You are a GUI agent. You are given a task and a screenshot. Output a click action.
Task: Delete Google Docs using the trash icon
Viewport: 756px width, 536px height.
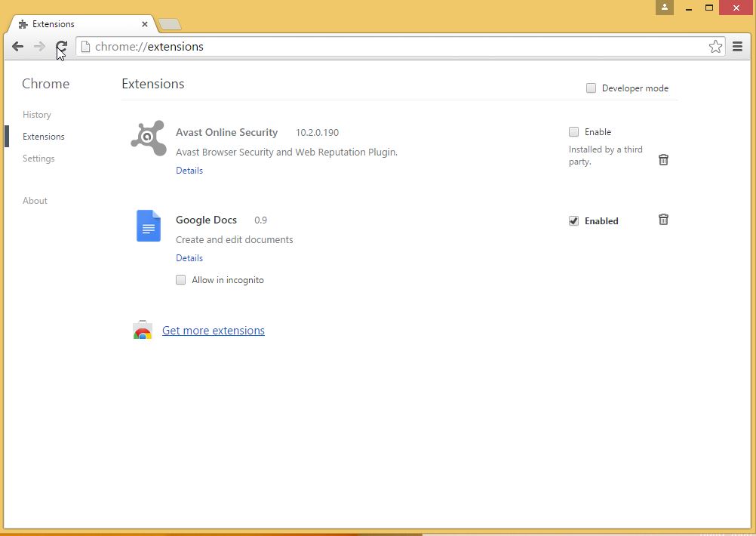pos(663,219)
